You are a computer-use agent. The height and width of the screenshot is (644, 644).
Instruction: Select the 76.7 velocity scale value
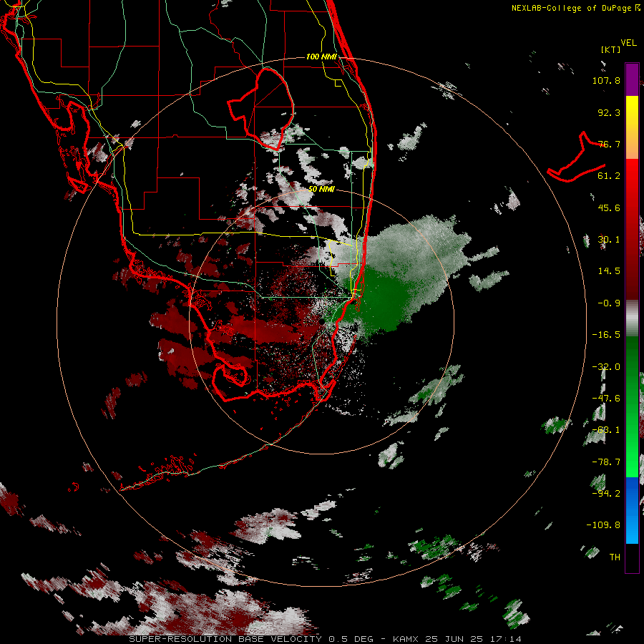pyautogui.click(x=609, y=144)
